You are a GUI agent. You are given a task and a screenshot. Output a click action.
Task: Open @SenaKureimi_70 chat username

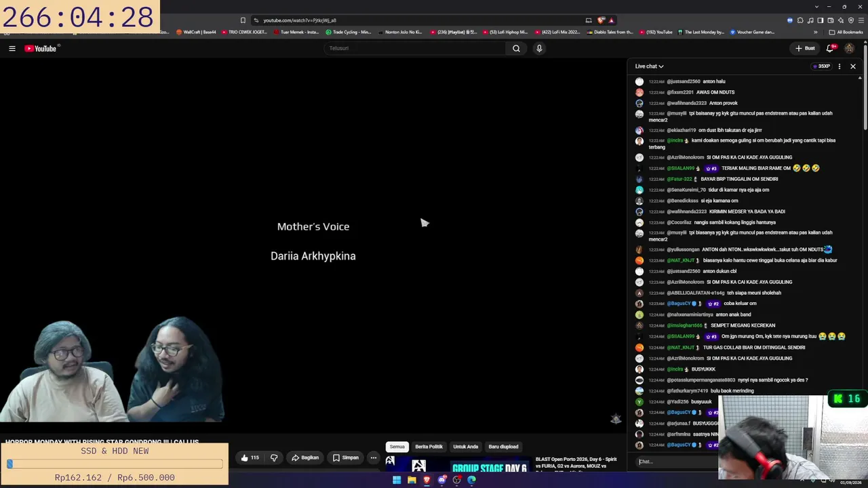pyautogui.click(x=686, y=190)
